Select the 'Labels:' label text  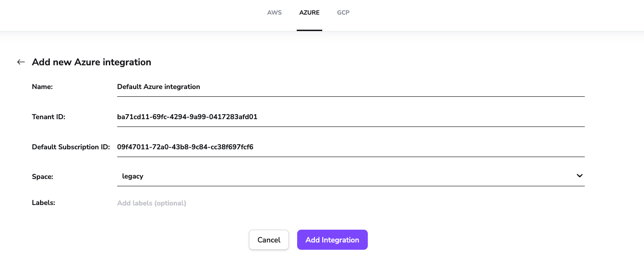click(x=44, y=203)
